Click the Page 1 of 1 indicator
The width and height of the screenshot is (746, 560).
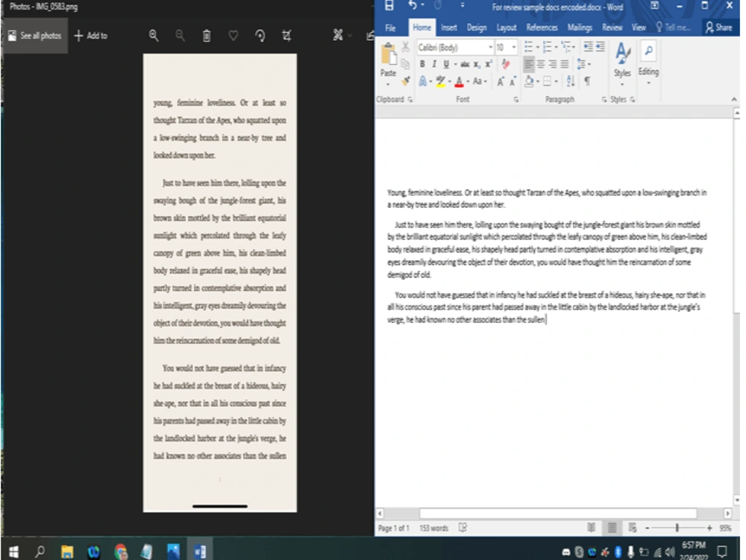(393, 528)
